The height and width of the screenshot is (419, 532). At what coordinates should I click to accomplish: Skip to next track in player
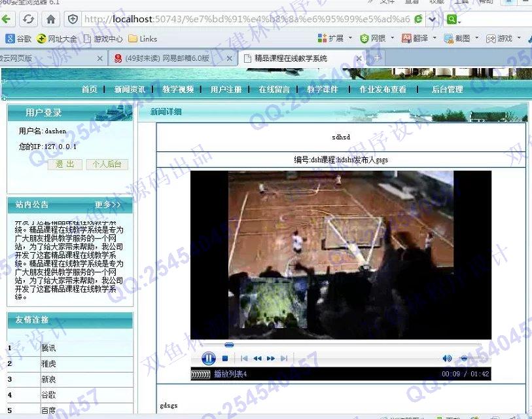(284, 358)
